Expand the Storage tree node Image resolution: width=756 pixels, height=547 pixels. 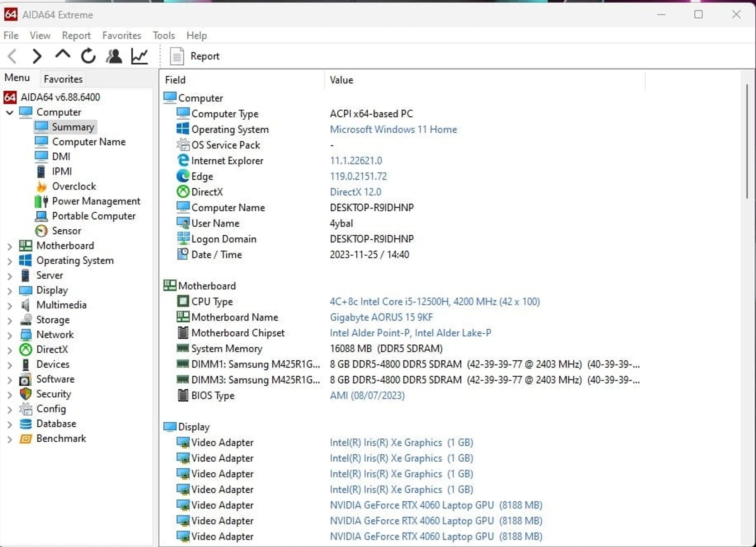click(10, 320)
